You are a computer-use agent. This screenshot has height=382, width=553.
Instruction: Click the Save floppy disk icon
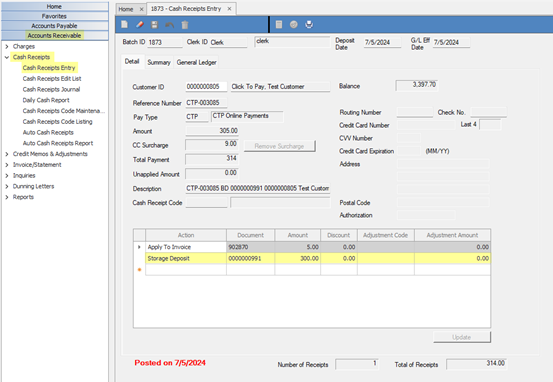click(154, 25)
